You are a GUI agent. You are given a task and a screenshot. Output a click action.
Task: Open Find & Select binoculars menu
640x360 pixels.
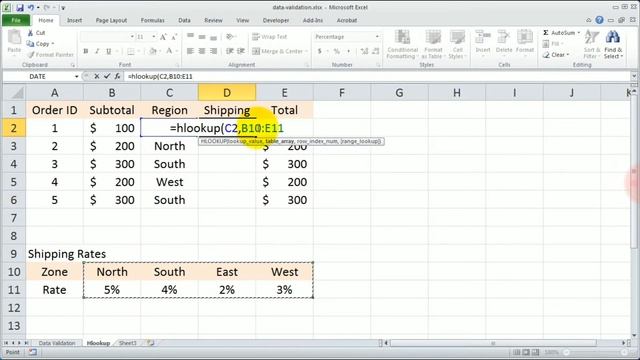coord(613,44)
